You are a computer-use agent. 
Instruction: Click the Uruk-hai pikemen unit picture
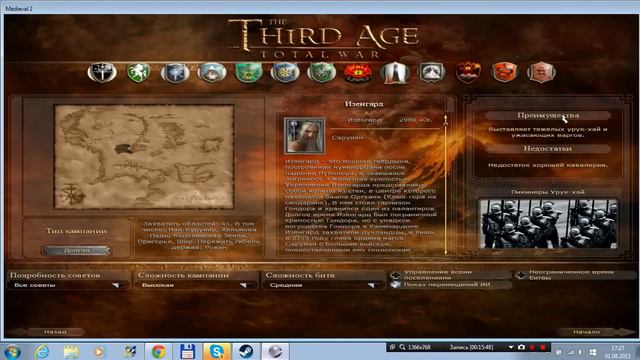(548, 224)
